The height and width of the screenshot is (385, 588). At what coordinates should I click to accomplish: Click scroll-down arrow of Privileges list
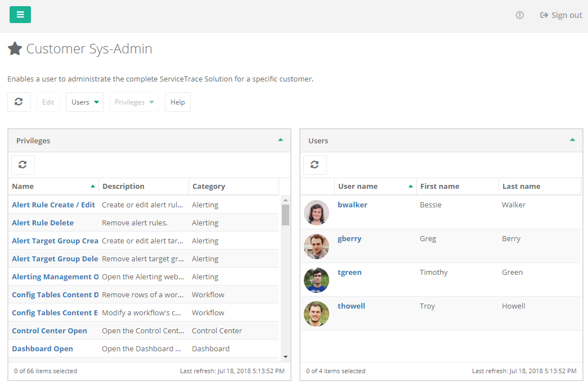[285, 357]
